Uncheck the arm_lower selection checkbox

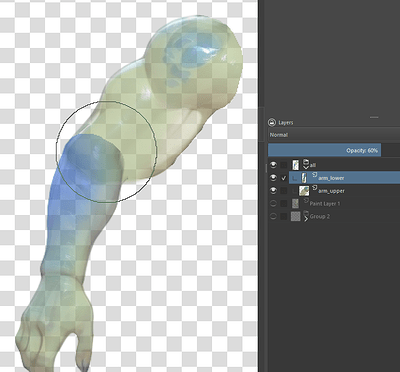(x=284, y=178)
